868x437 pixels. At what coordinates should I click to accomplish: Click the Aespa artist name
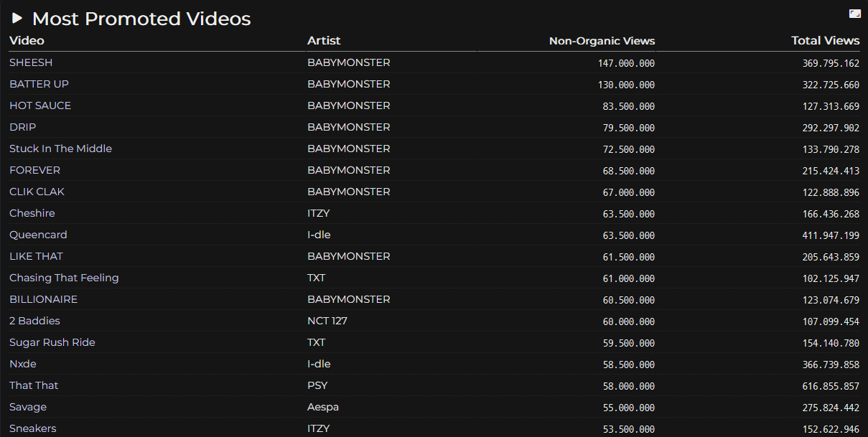tap(323, 407)
